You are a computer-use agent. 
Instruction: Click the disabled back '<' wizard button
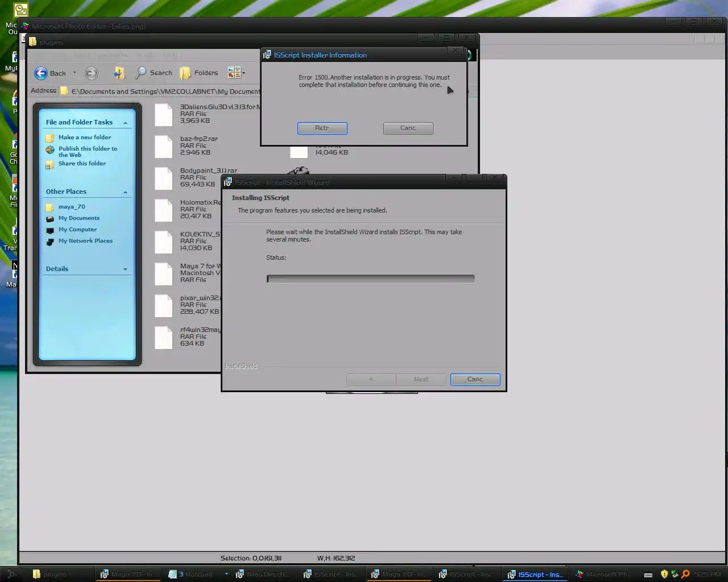coord(371,380)
